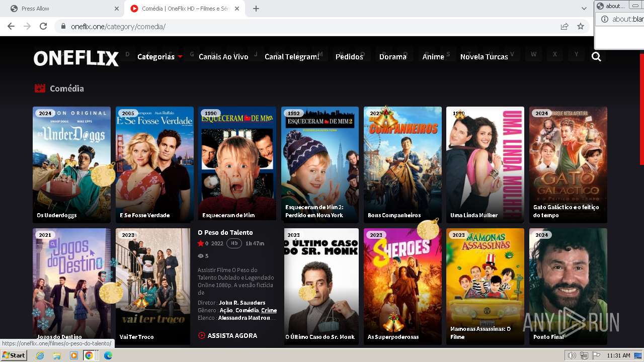The width and height of the screenshot is (644, 362).
Task: Open the Windows Start button
Action: click(x=14, y=355)
